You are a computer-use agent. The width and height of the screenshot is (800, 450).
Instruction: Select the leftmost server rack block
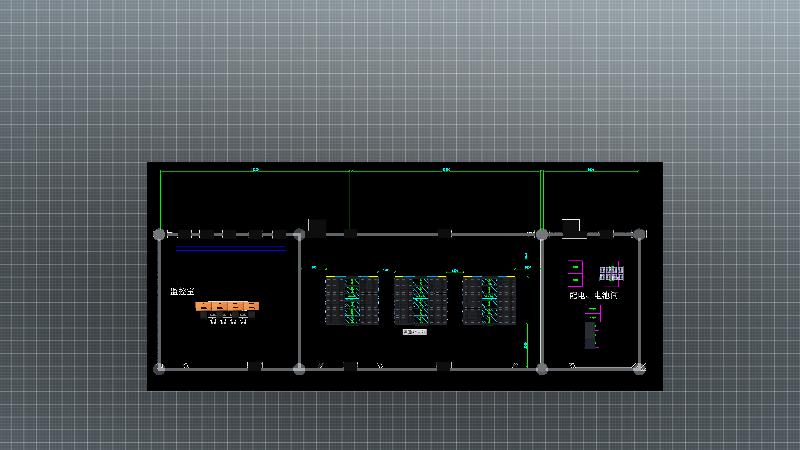pyautogui.click(x=352, y=300)
